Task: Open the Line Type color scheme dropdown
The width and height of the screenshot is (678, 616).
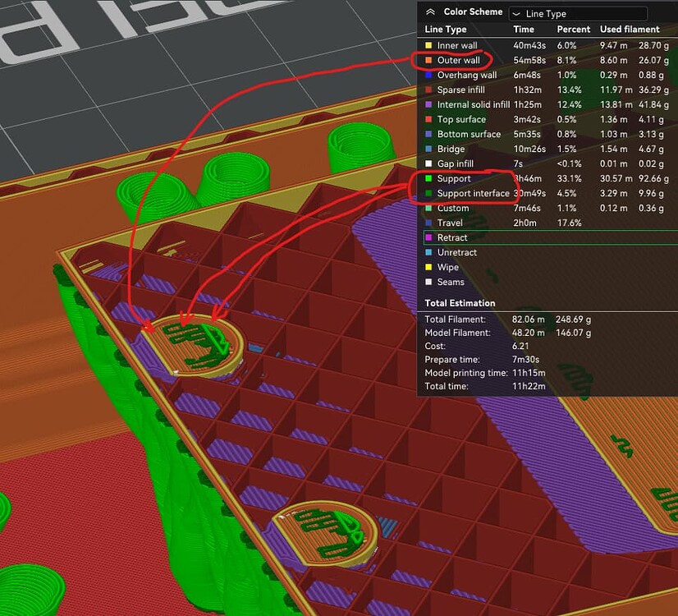Action: [578, 14]
